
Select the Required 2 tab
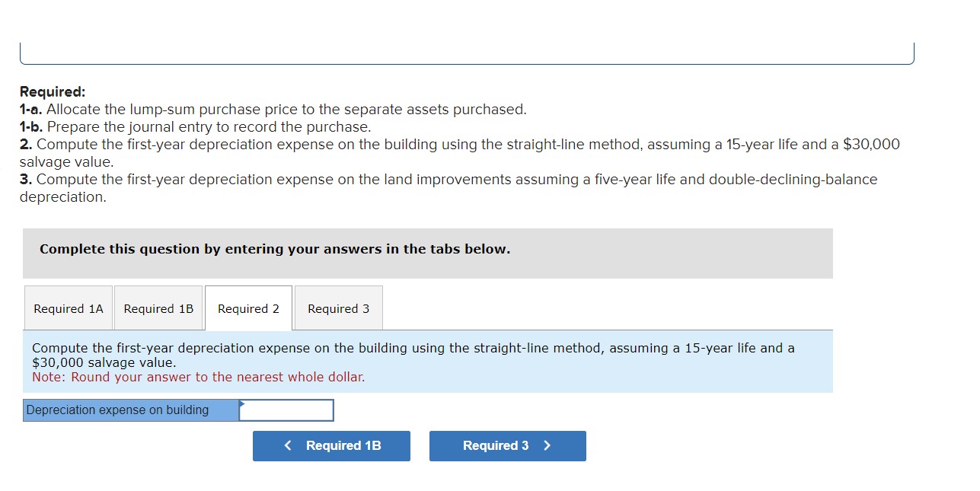click(248, 308)
